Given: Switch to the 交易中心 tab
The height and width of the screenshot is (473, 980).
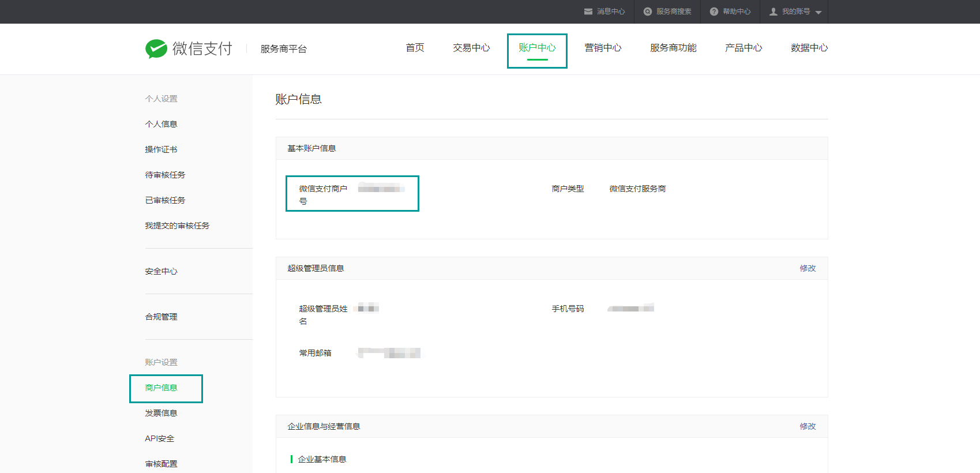Looking at the screenshot, I should 471,48.
